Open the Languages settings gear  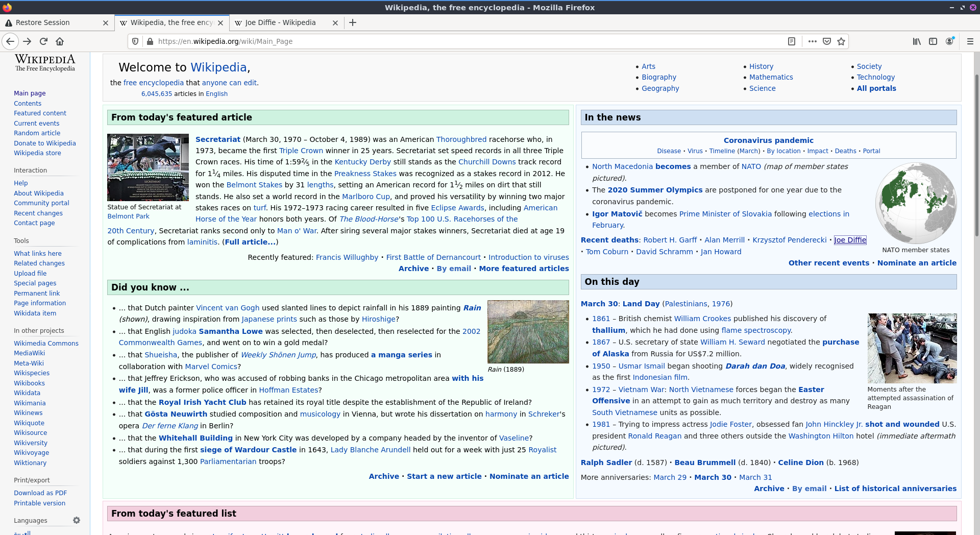click(77, 520)
